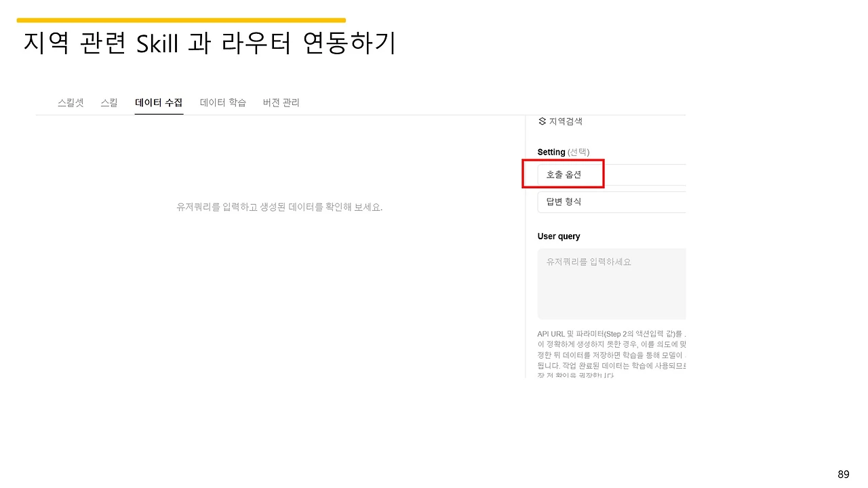Switch to the 스킬셋 tab
This screenshot has width=868, height=488.
[x=71, y=102]
